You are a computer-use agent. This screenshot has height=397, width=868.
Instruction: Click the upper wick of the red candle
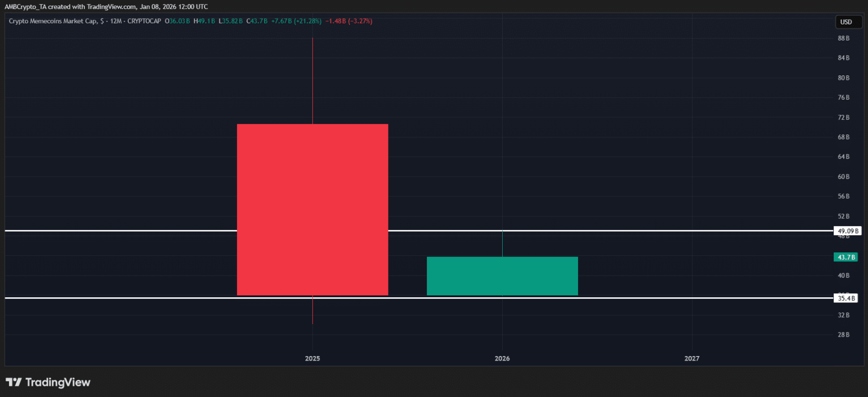point(312,81)
